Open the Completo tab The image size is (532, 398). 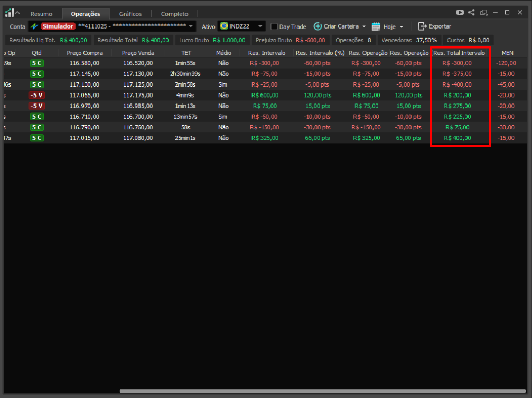pyautogui.click(x=174, y=14)
